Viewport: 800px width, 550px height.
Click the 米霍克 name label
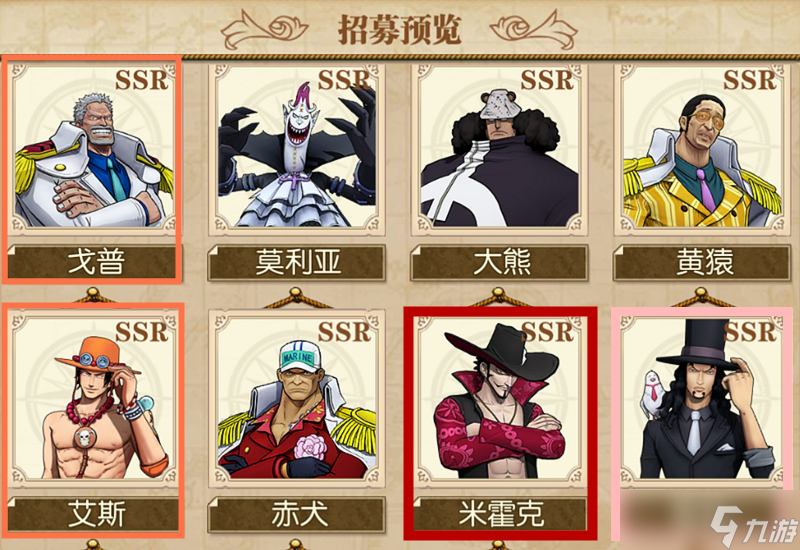coord(499,514)
